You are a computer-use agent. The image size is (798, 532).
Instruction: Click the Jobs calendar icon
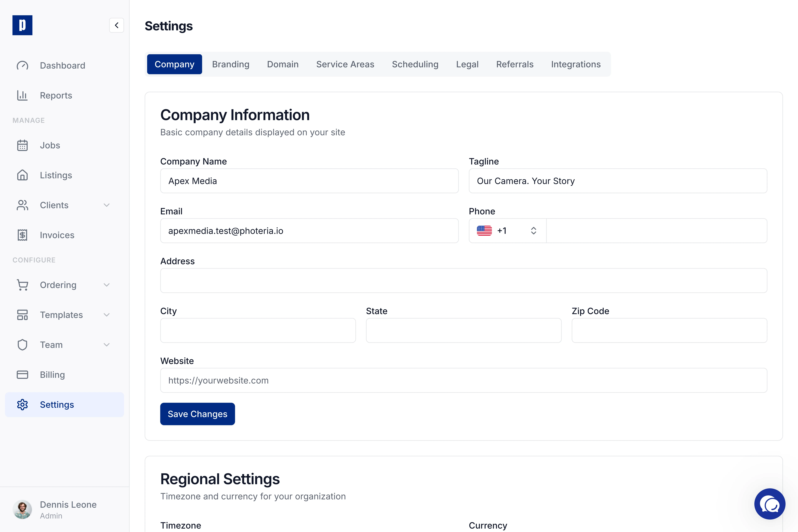click(22, 145)
